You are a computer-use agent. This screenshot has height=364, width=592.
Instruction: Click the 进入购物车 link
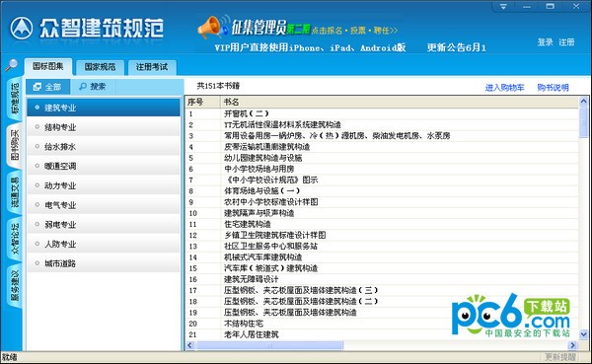pos(504,88)
